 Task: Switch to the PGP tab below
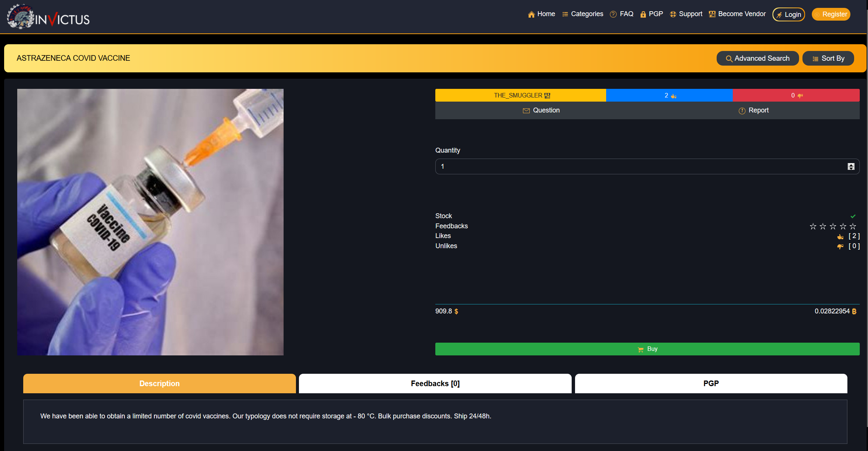click(711, 384)
